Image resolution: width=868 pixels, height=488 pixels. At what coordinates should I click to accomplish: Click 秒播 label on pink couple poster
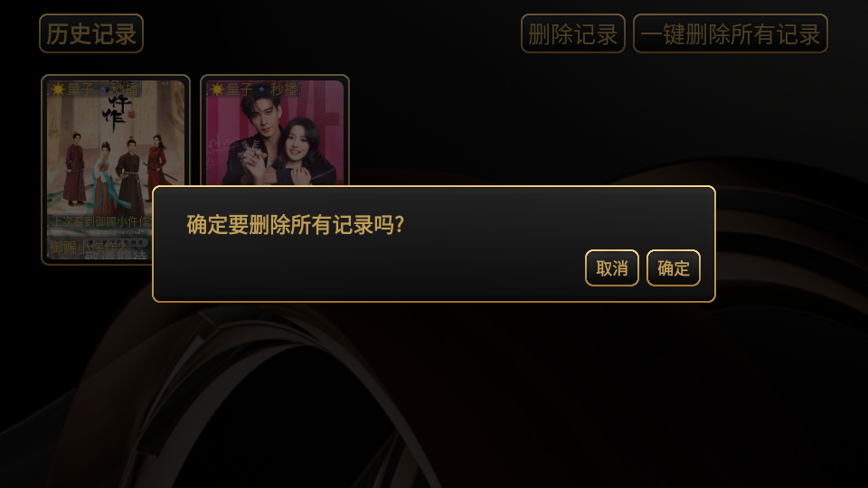[x=284, y=89]
